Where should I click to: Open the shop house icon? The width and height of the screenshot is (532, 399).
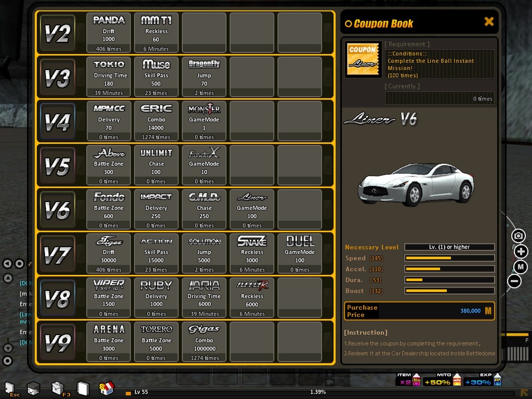pos(106,388)
